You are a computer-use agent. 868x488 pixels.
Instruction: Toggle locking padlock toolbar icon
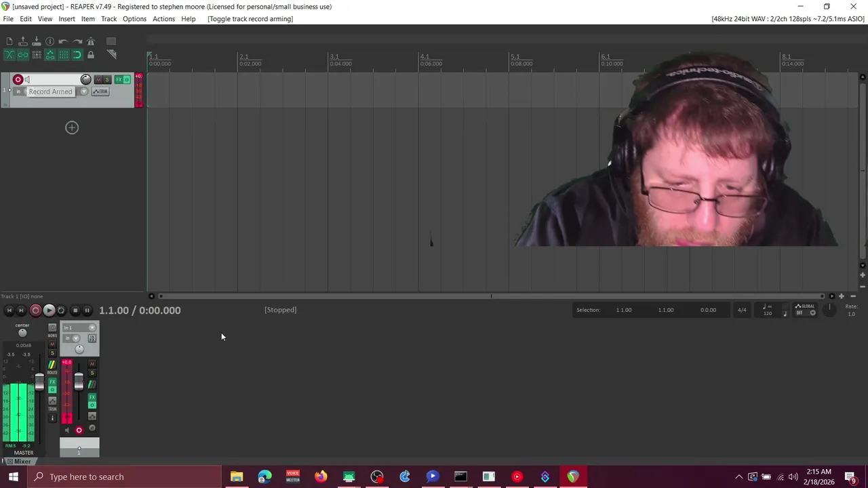pyautogui.click(x=91, y=55)
